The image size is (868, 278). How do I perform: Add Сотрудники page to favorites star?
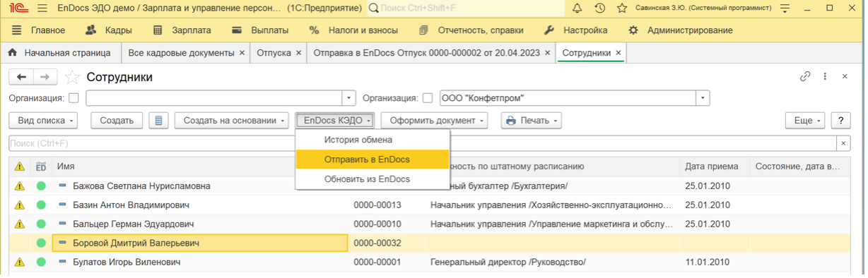pos(72,77)
